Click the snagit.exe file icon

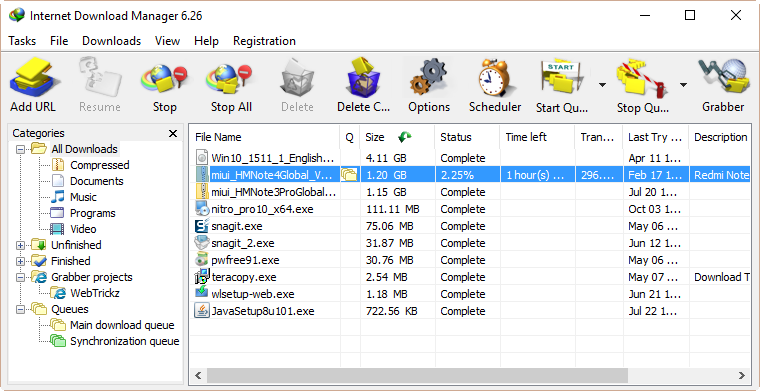(x=202, y=226)
